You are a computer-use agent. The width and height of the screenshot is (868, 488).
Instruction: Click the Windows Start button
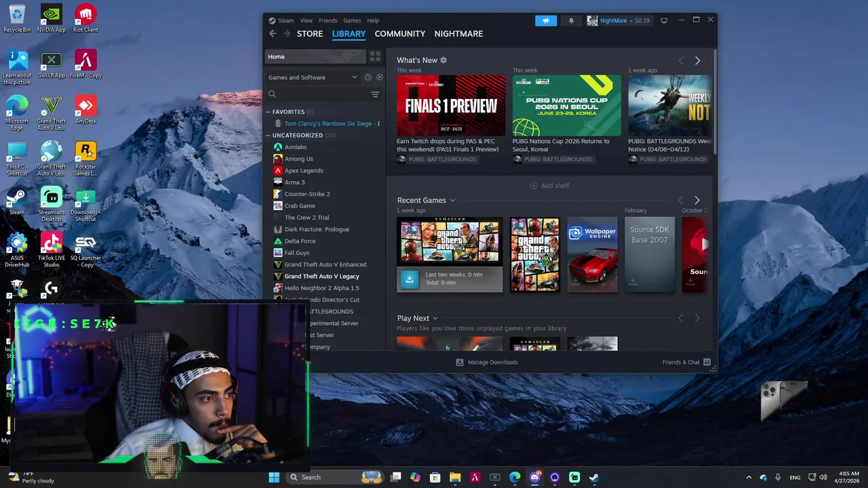274,477
